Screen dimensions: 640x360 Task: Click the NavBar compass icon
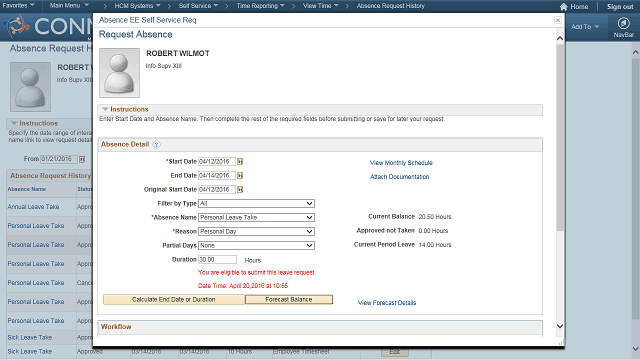pos(623,23)
